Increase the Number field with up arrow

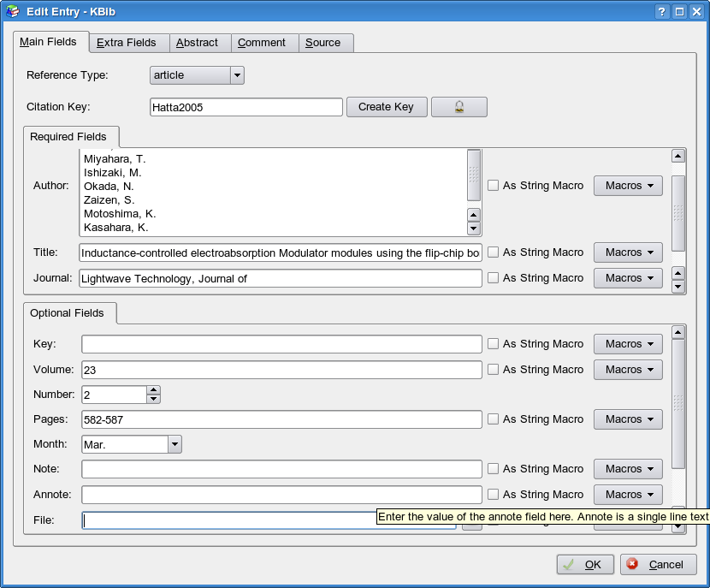tap(153, 390)
